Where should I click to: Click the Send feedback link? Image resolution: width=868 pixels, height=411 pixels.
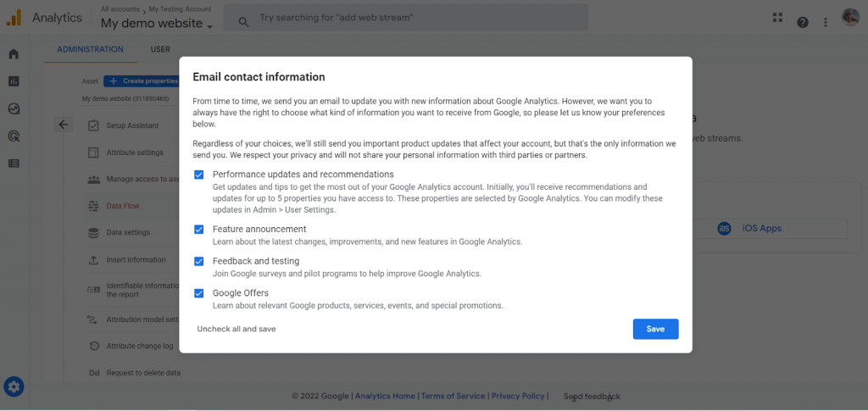(592, 397)
